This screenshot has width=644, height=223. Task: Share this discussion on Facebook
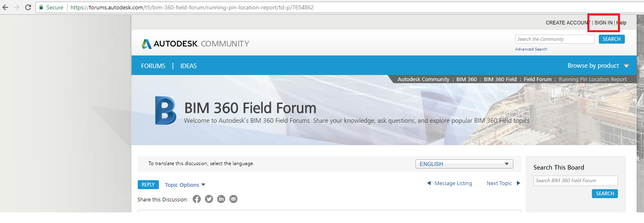coord(197,199)
